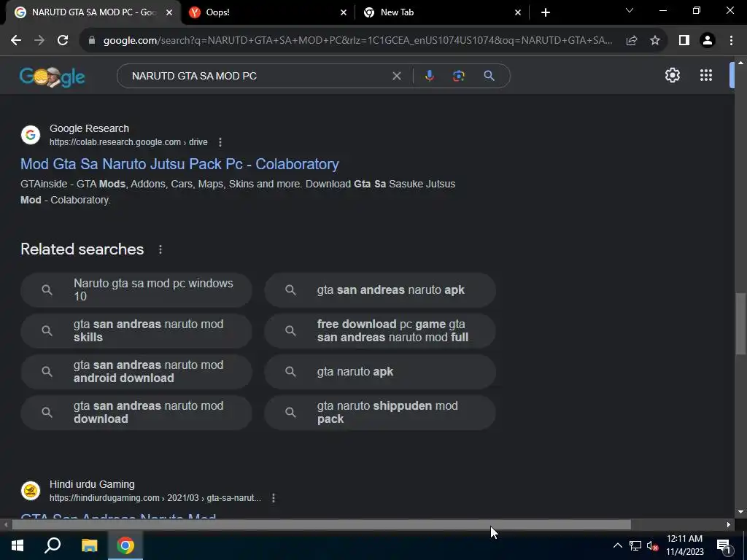
Task: Click the hindiurdugaming.com URL text
Action: [x=155, y=498]
